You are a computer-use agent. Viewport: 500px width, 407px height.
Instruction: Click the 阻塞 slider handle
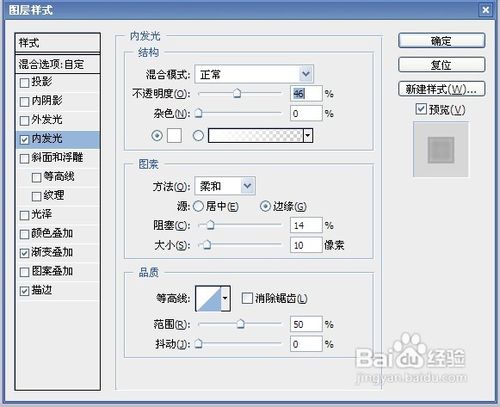(x=210, y=225)
